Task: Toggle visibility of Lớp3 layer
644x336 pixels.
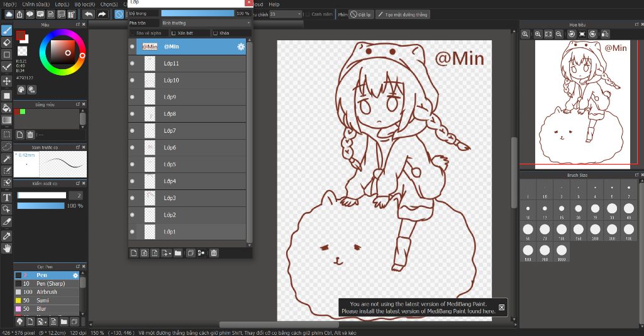Action: (x=132, y=198)
